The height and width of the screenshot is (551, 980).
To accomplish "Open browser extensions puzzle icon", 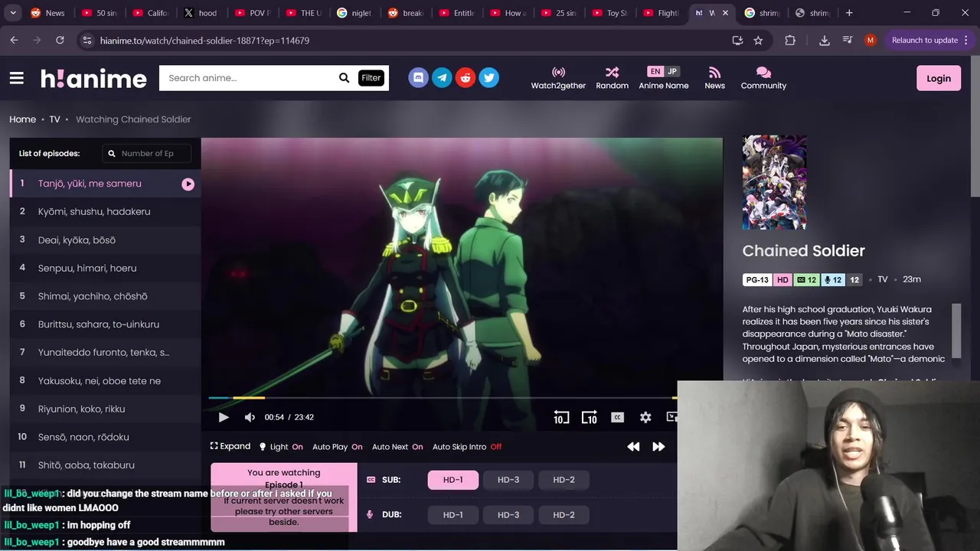I will coord(790,41).
